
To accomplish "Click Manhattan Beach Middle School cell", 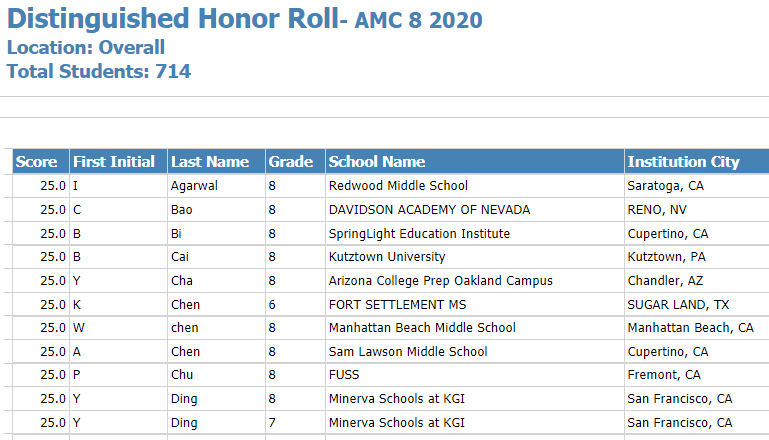I will tap(475, 328).
